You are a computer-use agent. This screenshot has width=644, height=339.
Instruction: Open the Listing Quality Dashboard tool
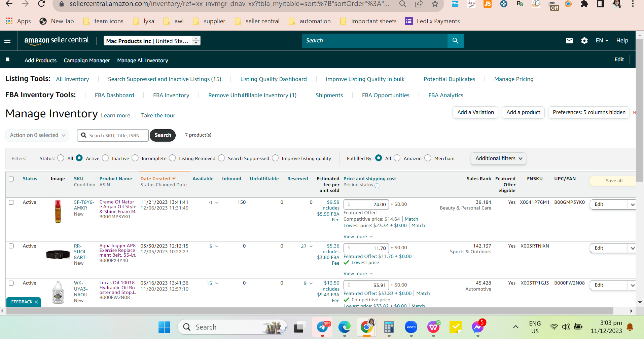click(x=274, y=79)
